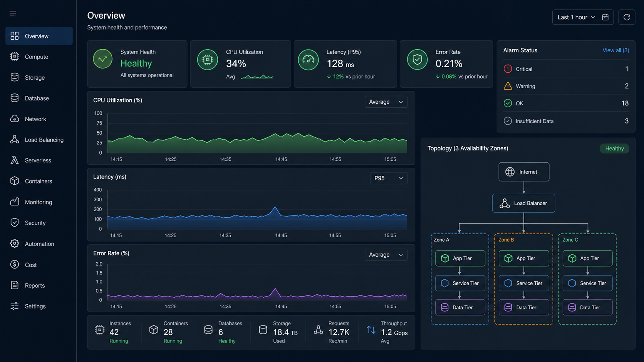Viewport: 644px width, 362px height.
Task: Click the Storage disk icon in sidebar
Action: point(15,77)
